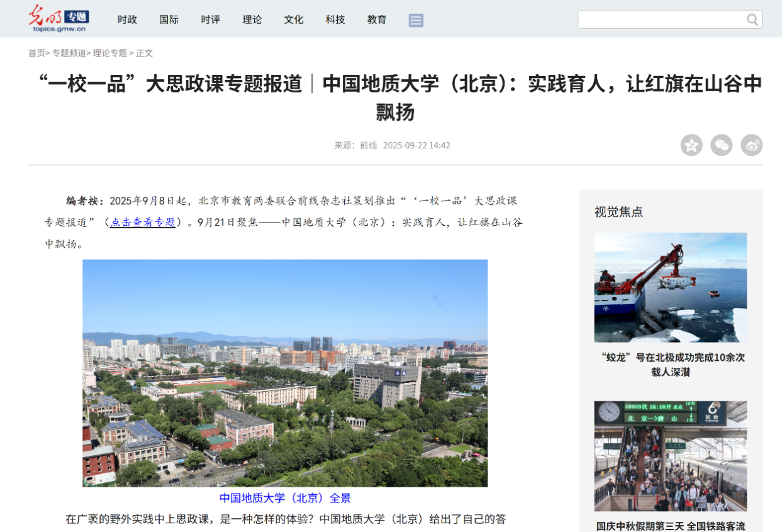The height and width of the screenshot is (532, 782).
Task: Open the 蛟龙号 Arctic dive photo
Action: (670, 287)
